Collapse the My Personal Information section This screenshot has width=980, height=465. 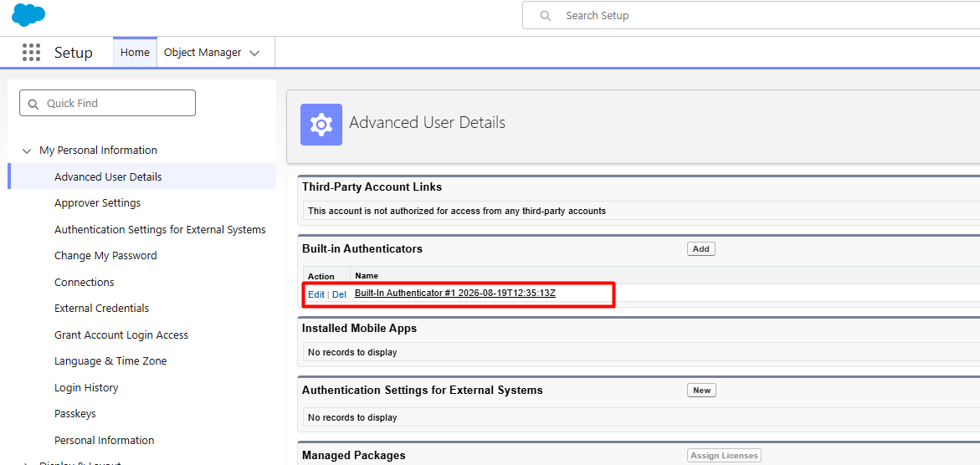26,151
